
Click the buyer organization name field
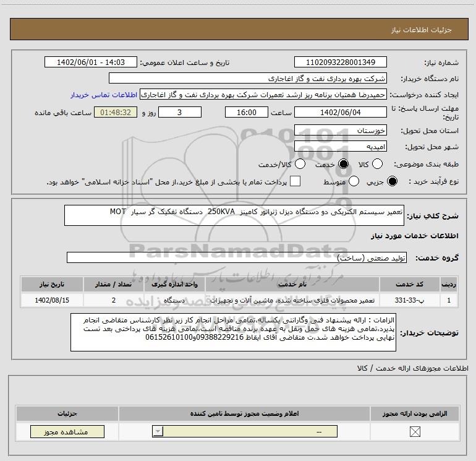tap(248, 78)
